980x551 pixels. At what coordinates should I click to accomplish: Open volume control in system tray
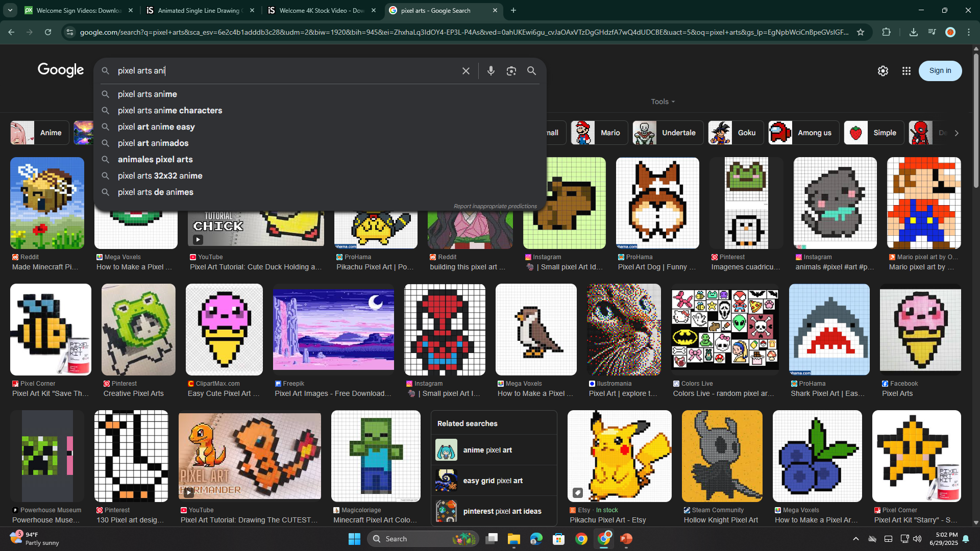(x=917, y=539)
